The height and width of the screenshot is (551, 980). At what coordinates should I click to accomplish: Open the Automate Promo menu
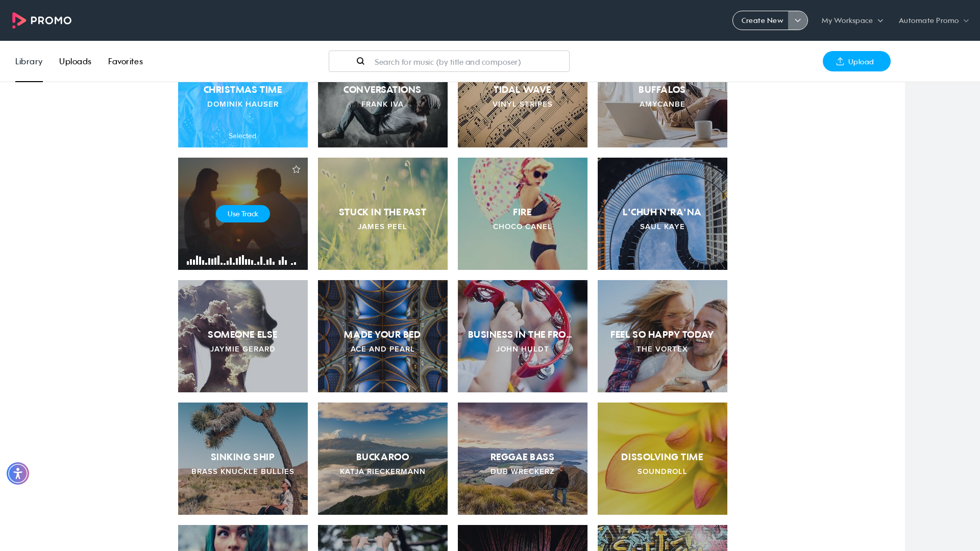coord(934,20)
